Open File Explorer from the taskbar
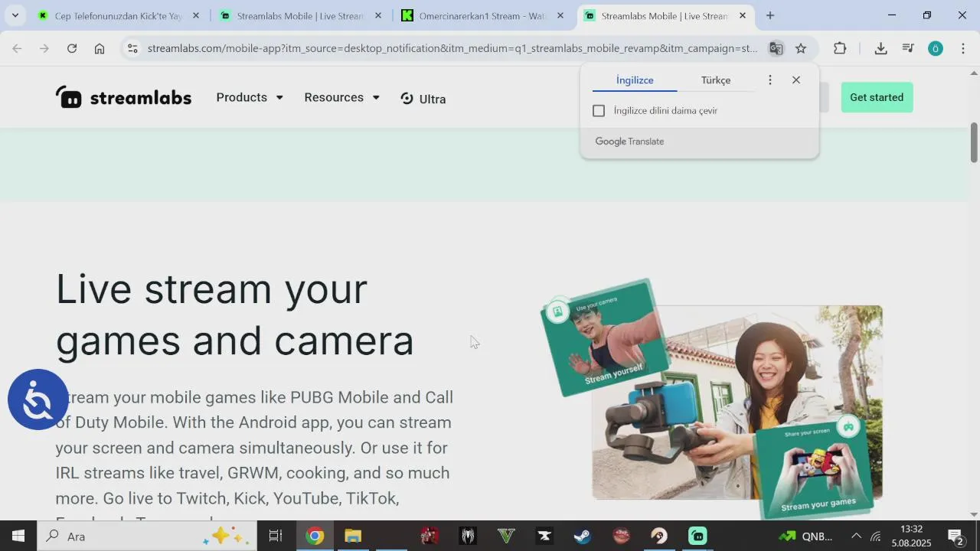This screenshot has height=551, width=980. click(353, 536)
